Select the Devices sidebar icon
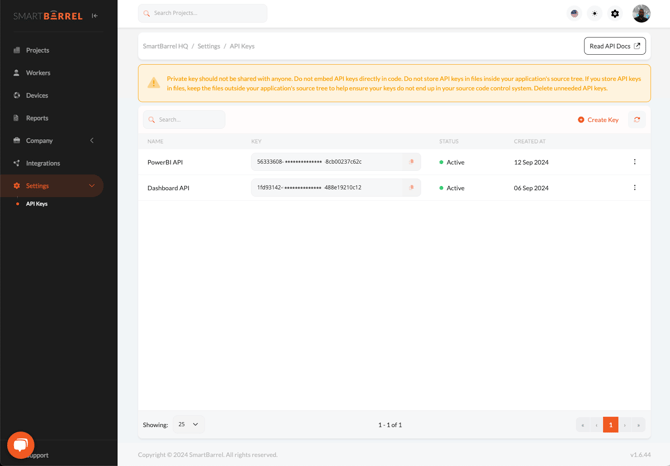The image size is (670, 466). point(16,96)
